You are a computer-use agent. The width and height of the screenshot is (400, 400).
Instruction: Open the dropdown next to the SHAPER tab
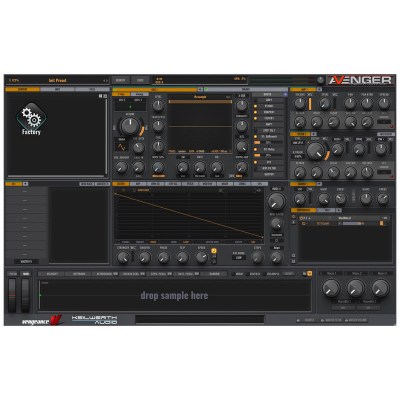tap(319, 184)
